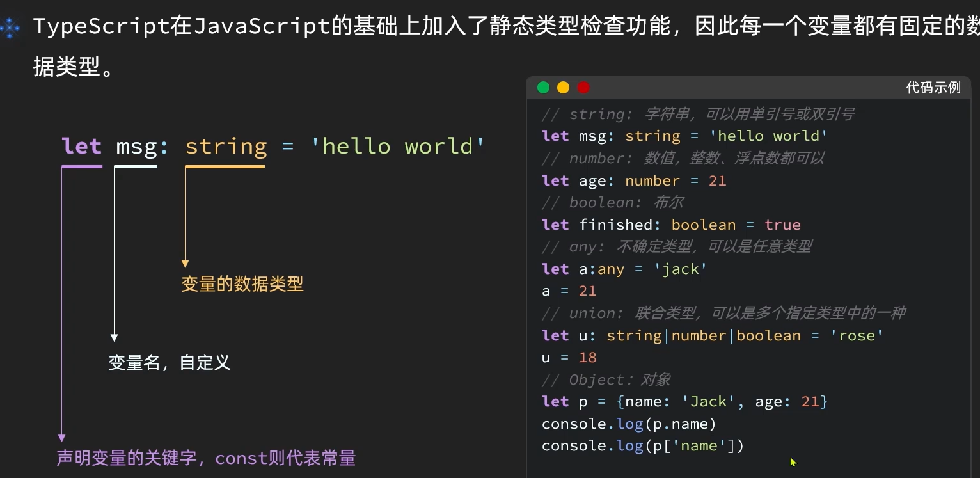The width and height of the screenshot is (980, 478).
Task: Click the yellow window dot in code panel
Action: pyautogui.click(x=563, y=88)
